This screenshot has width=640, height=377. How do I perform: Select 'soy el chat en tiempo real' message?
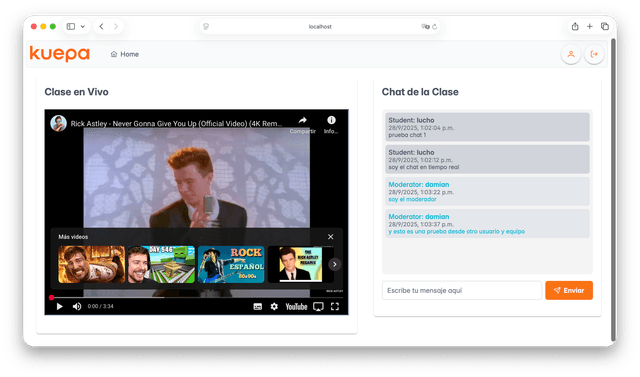point(487,160)
